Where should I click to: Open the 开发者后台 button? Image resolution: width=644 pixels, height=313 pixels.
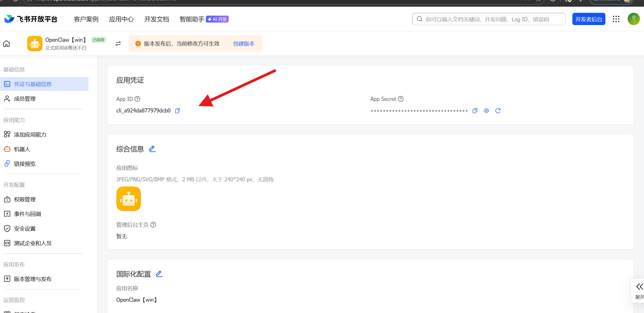[589, 19]
